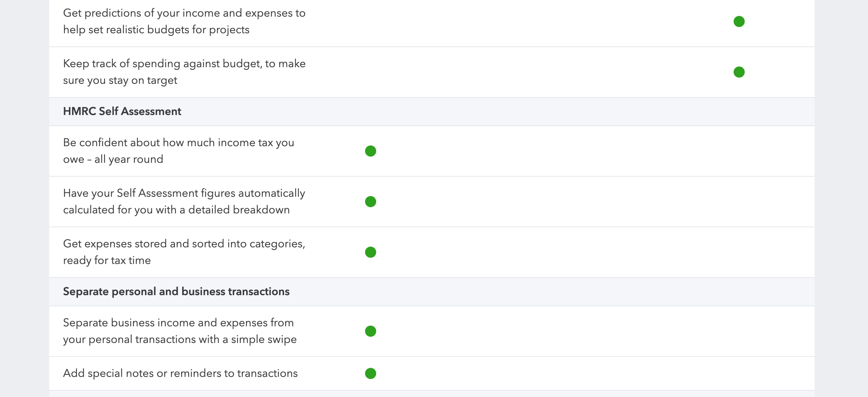Click text 'Get expenses stored and sorted into categories'

184,244
